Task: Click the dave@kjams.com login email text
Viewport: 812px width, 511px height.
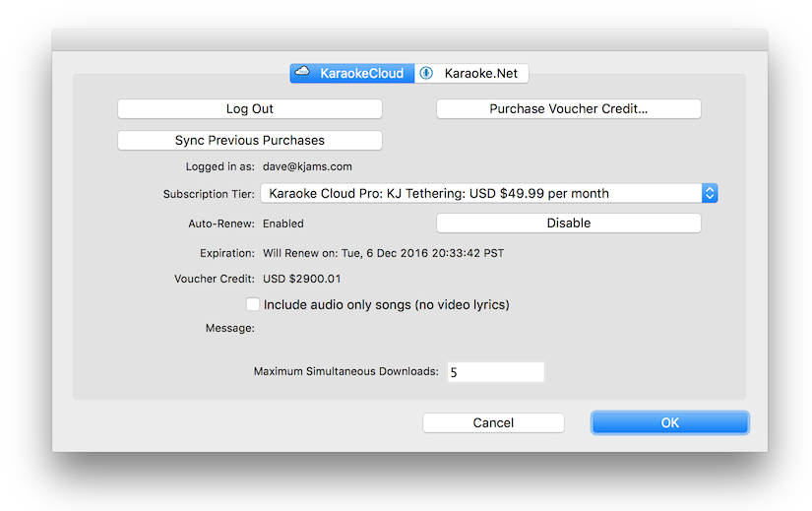Action: [307, 166]
